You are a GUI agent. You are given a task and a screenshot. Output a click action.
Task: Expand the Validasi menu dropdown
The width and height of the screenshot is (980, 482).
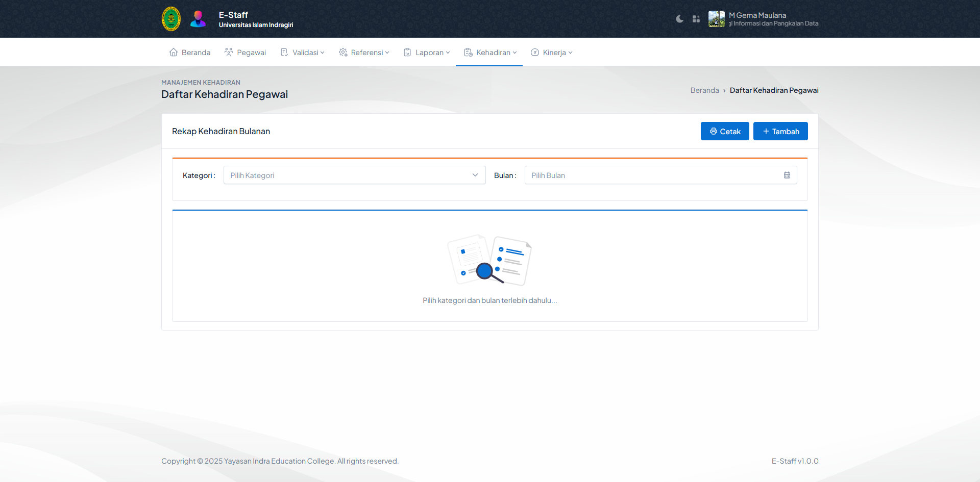pos(308,53)
